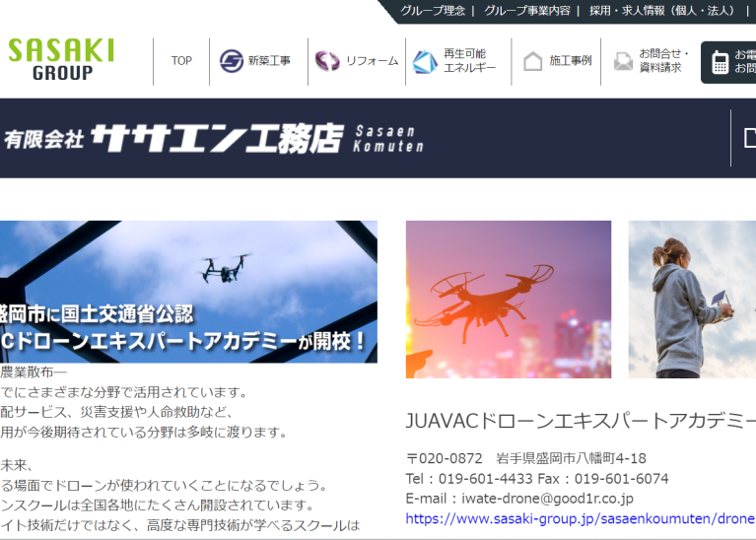Click the iwate-drone@good1r.co.jp email address
Viewport: 756px width, 540px height.
[547, 499]
